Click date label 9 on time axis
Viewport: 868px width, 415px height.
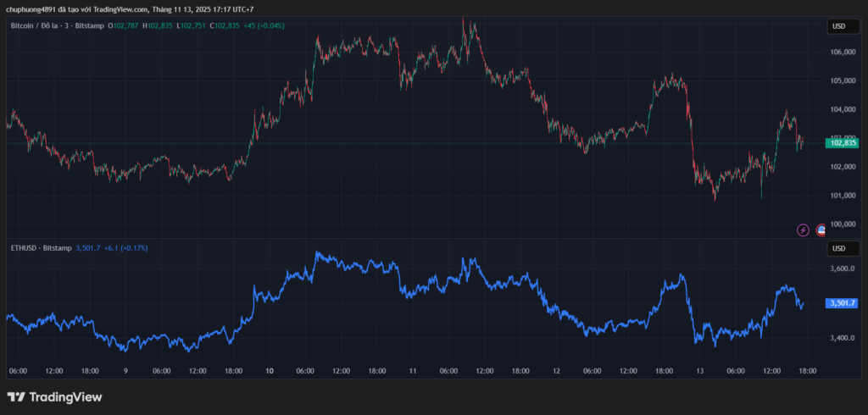pos(125,371)
